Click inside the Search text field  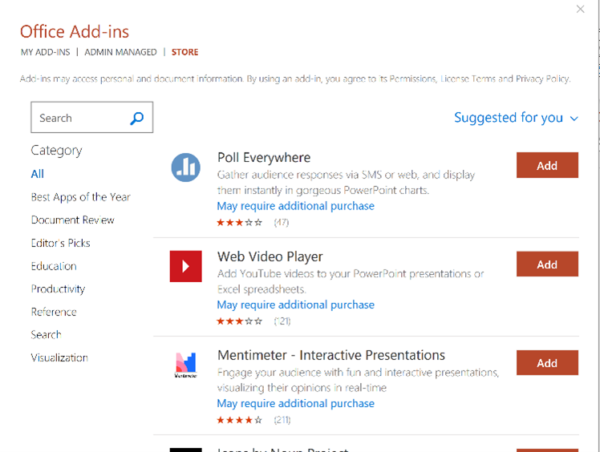click(80, 118)
